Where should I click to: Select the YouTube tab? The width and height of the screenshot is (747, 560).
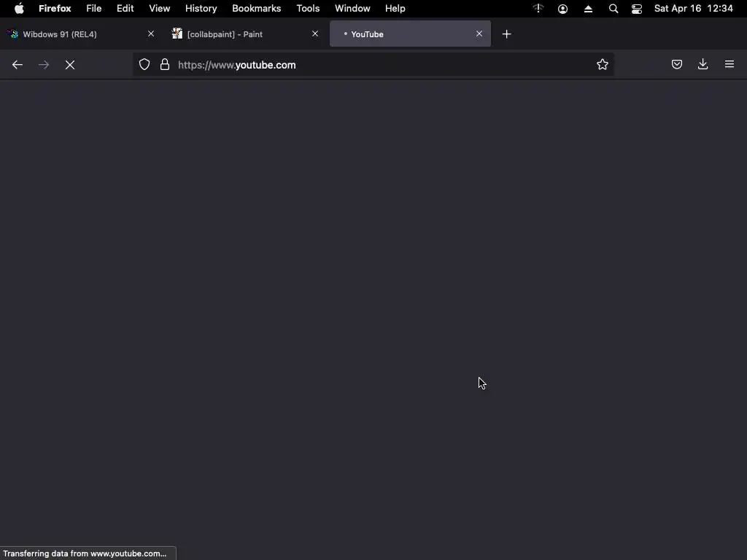(410, 34)
